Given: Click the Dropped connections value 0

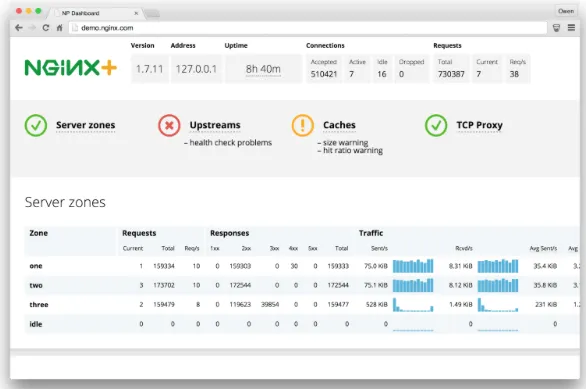Looking at the screenshot, I should (401, 74).
